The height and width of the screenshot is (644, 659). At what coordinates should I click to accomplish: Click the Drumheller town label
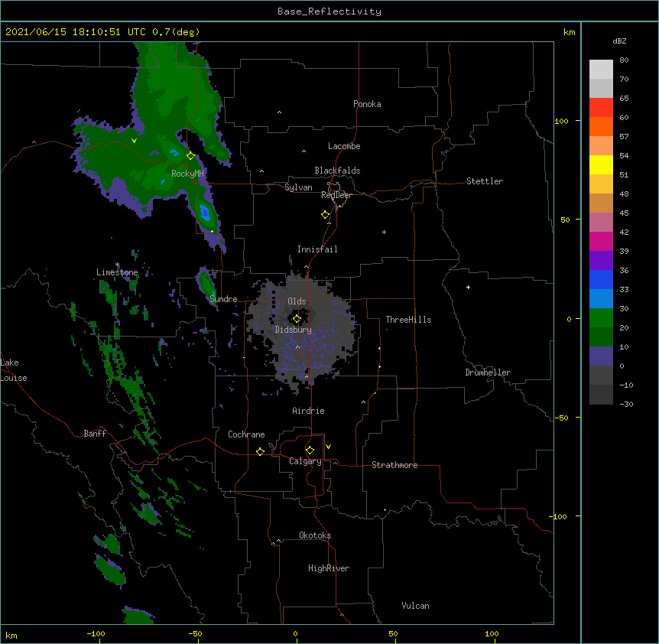coord(488,372)
